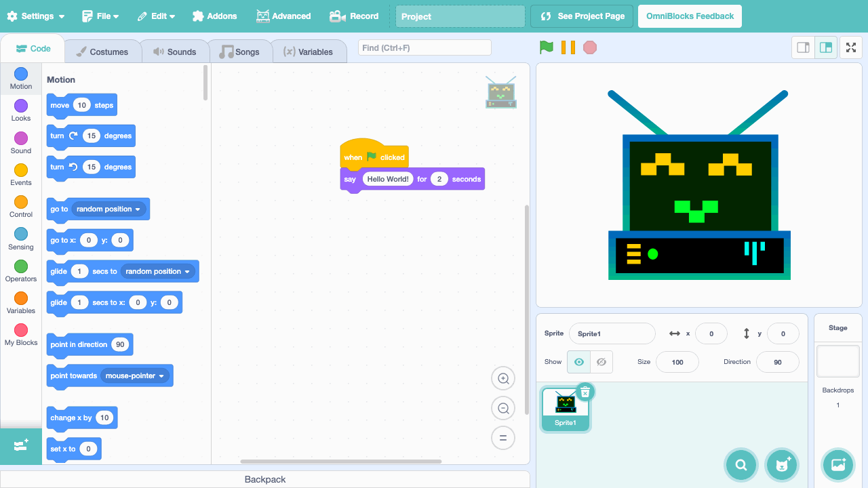
Task: Switch to large stage layout
Action: coord(826,47)
